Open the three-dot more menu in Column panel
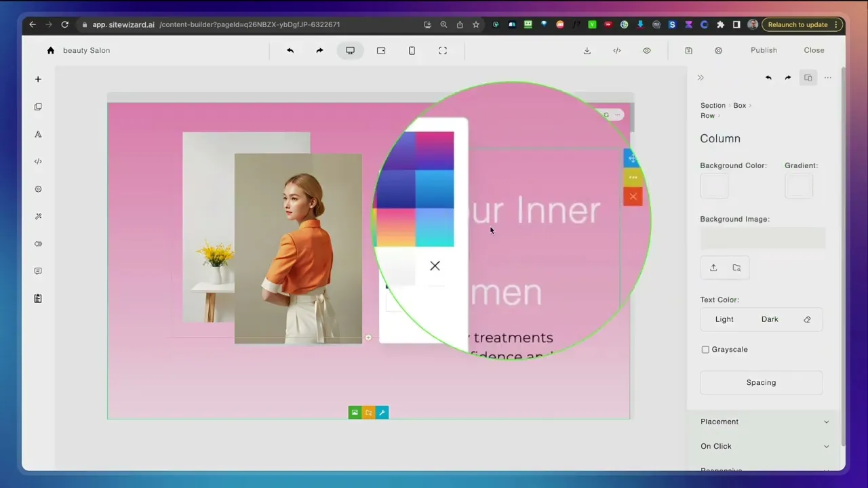Screen dimensions: 868x488 point(828,78)
